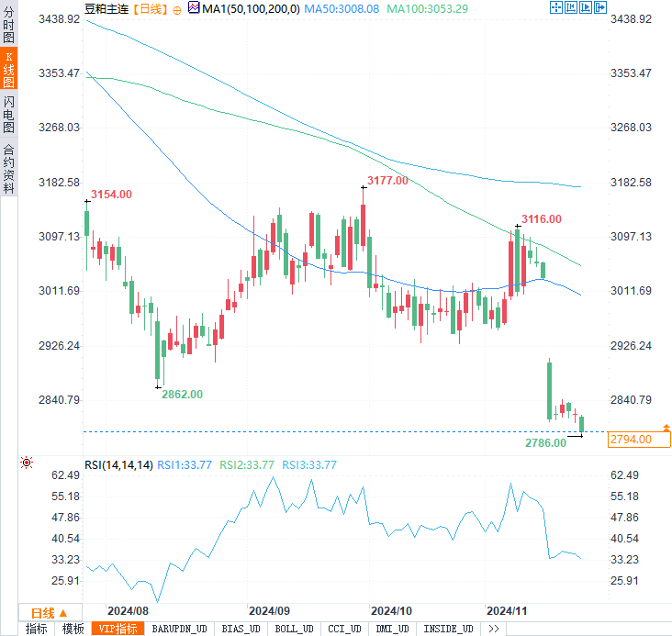Click the long green gap-down candle below 2926
The image size is (672, 636).
(x=549, y=390)
